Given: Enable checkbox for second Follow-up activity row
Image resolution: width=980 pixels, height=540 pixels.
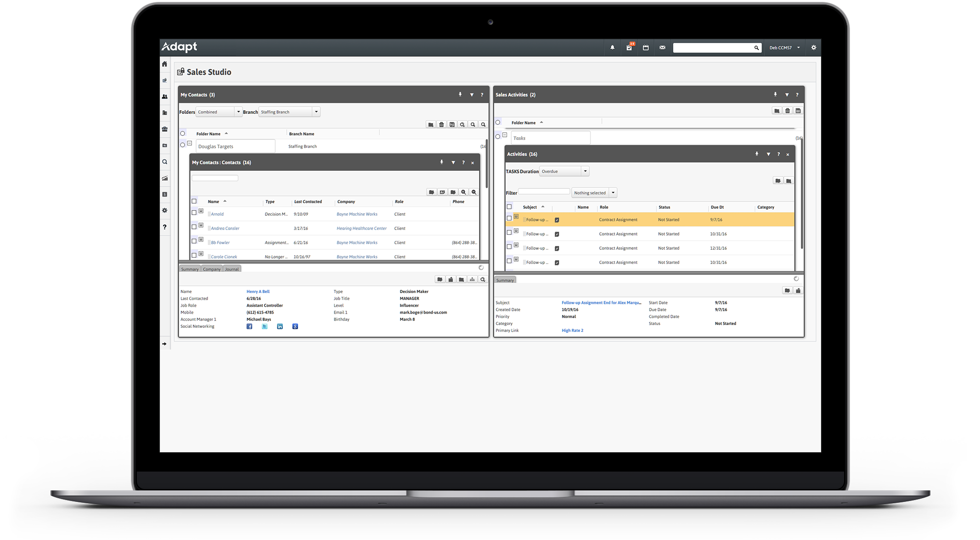Looking at the screenshot, I should click(x=509, y=232).
